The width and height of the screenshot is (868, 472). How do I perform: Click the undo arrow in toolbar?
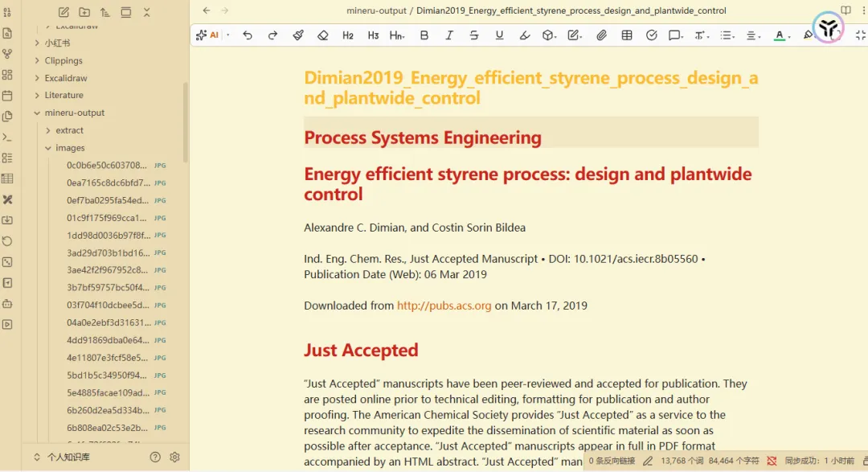[248, 35]
